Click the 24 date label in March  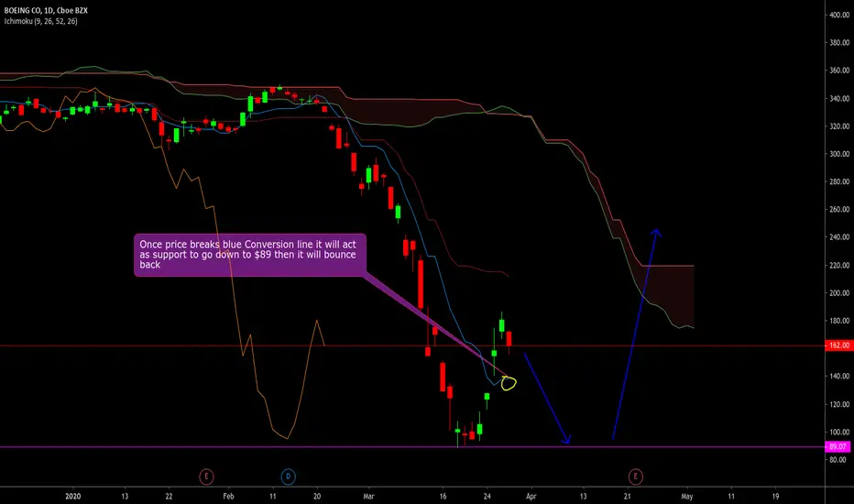point(487,497)
